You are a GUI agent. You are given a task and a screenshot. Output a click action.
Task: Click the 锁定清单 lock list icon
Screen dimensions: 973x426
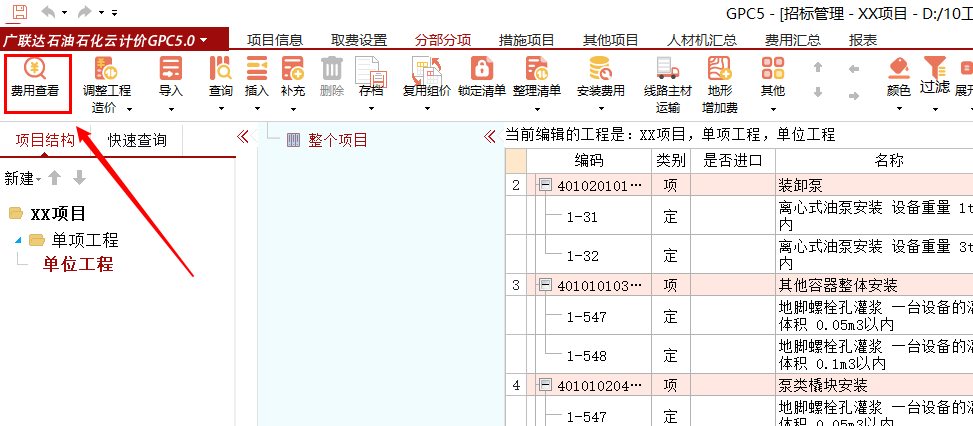click(x=482, y=68)
